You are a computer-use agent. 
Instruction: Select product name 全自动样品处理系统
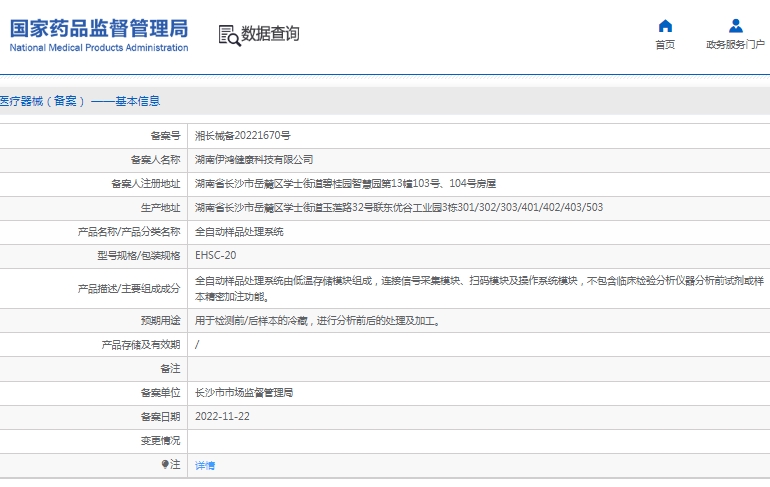239,232
